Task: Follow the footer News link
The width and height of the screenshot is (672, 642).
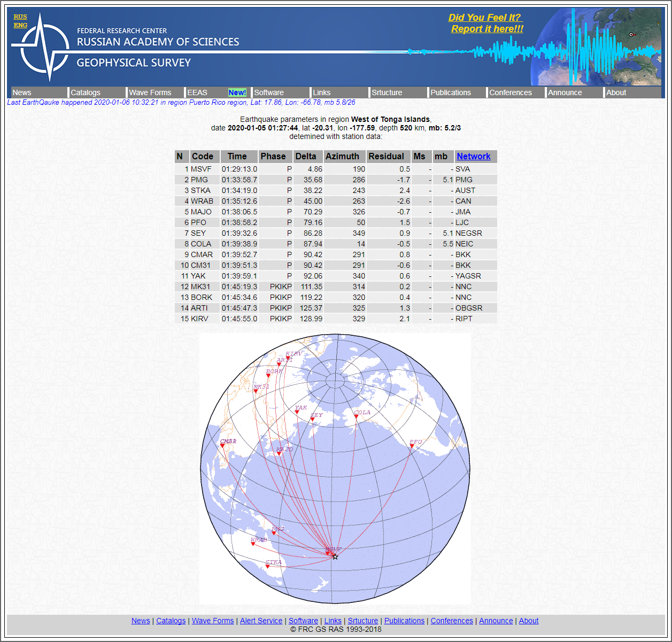Action: click(141, 621)
